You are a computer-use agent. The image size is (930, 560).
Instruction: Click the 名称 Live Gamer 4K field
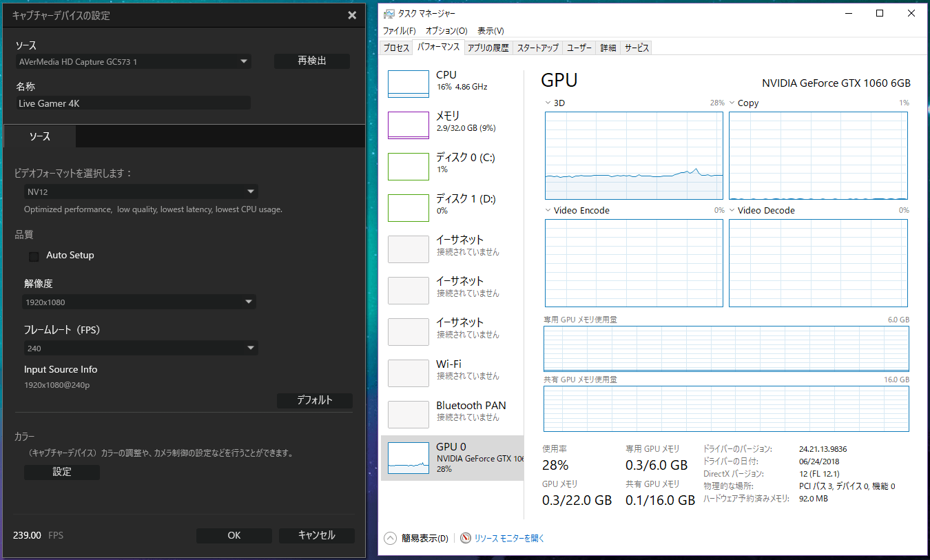pyautogui.click(x=133, y=103)
